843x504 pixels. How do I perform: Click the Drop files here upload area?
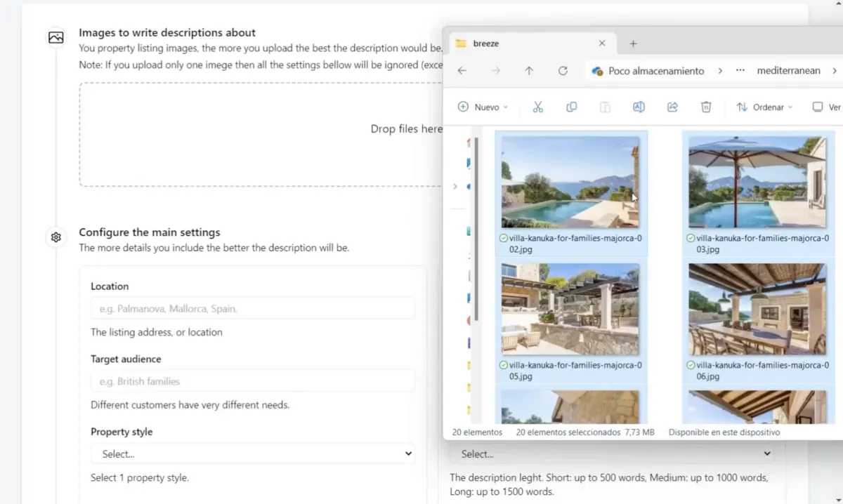click(261, 134)
